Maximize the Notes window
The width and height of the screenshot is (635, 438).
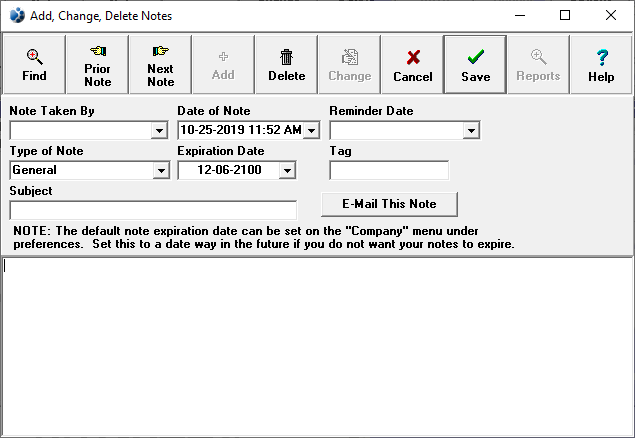click(565, 16)
